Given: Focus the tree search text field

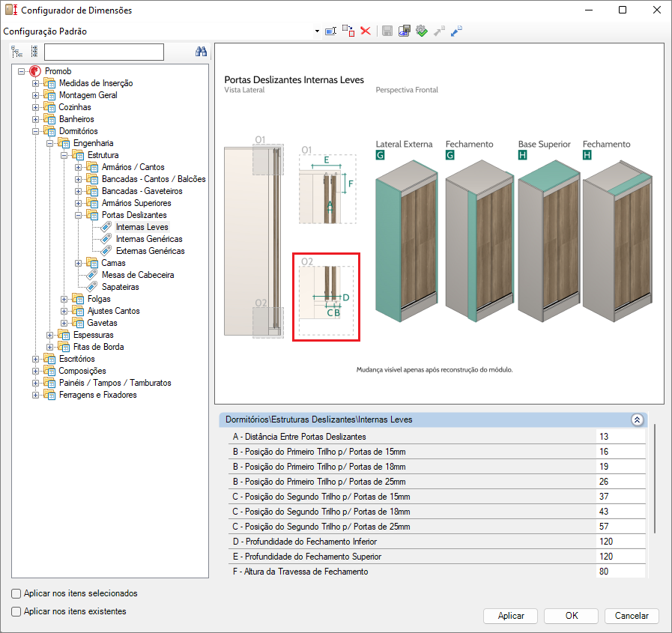Looking at the screenshot, I should [x=104, y=52].
